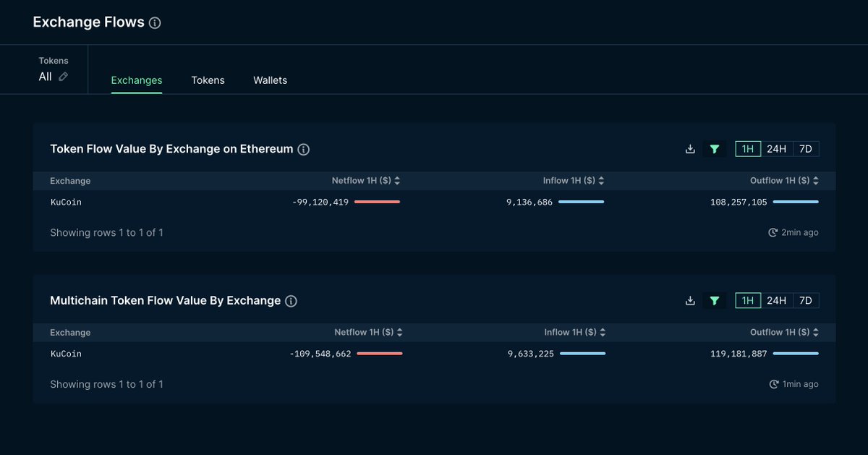
Task: Click the red netflow bar beside -99,120,419
Action: click(x=376, y=203)
